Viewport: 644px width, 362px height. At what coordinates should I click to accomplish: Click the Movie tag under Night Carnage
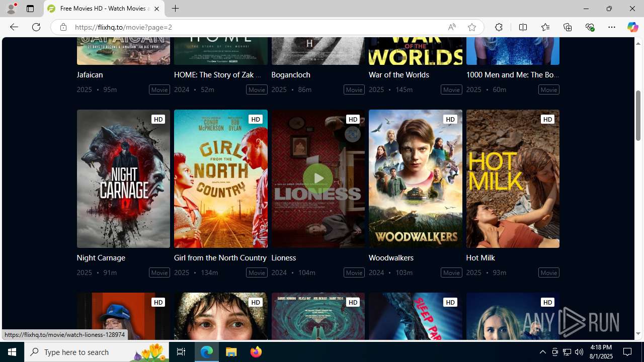pos(159,273)
